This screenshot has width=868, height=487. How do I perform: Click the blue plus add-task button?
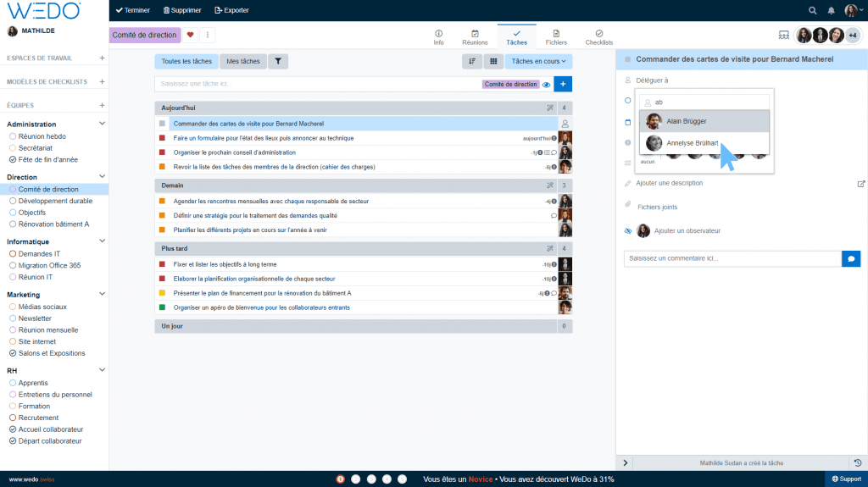(564, 84)
